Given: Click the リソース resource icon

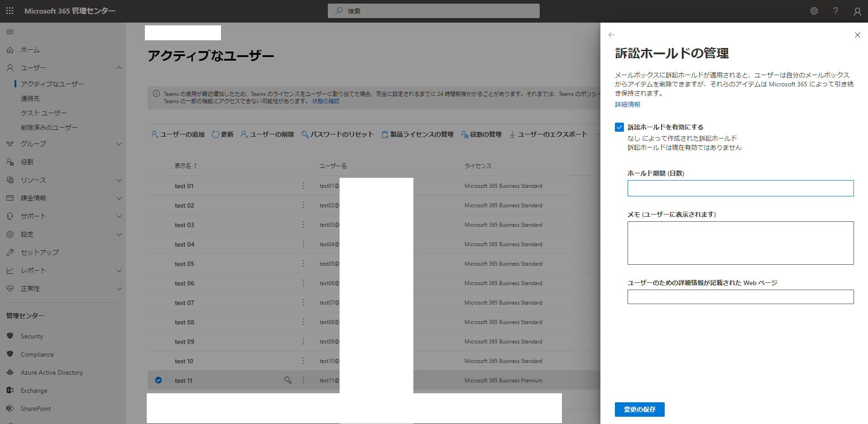Looking at the screenshot, I should [10, 180].
